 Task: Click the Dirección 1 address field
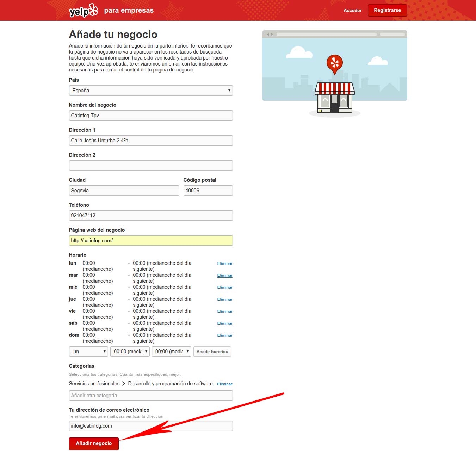[x=151, y=141]
